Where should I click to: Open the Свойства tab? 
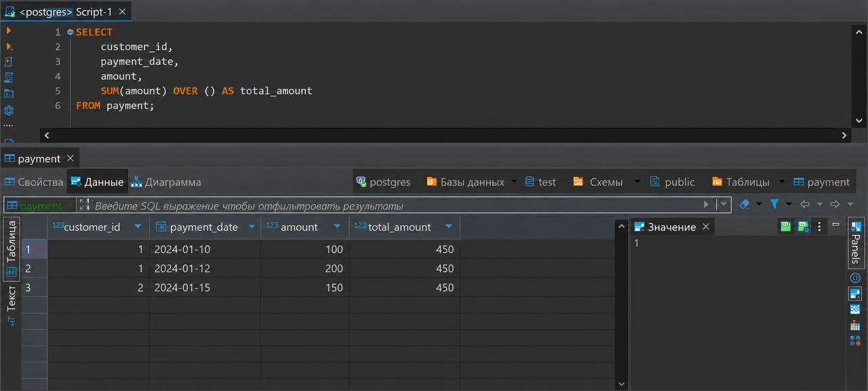tap(34, 182)
